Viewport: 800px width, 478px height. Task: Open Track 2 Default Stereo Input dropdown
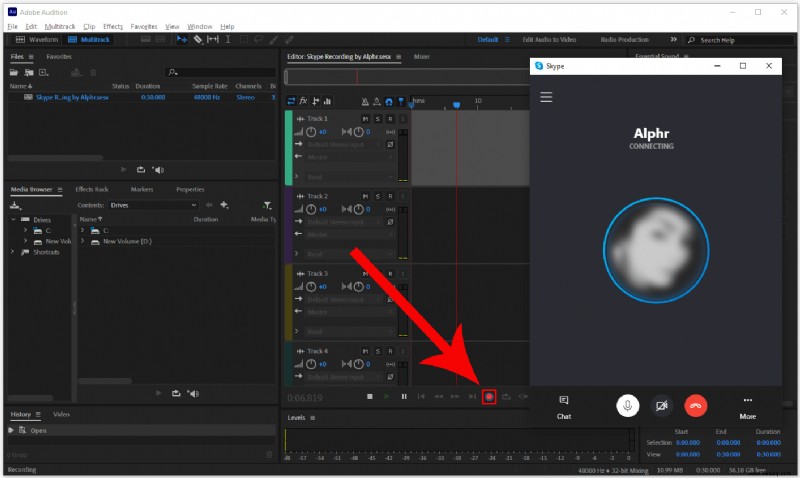click(343, 222)
